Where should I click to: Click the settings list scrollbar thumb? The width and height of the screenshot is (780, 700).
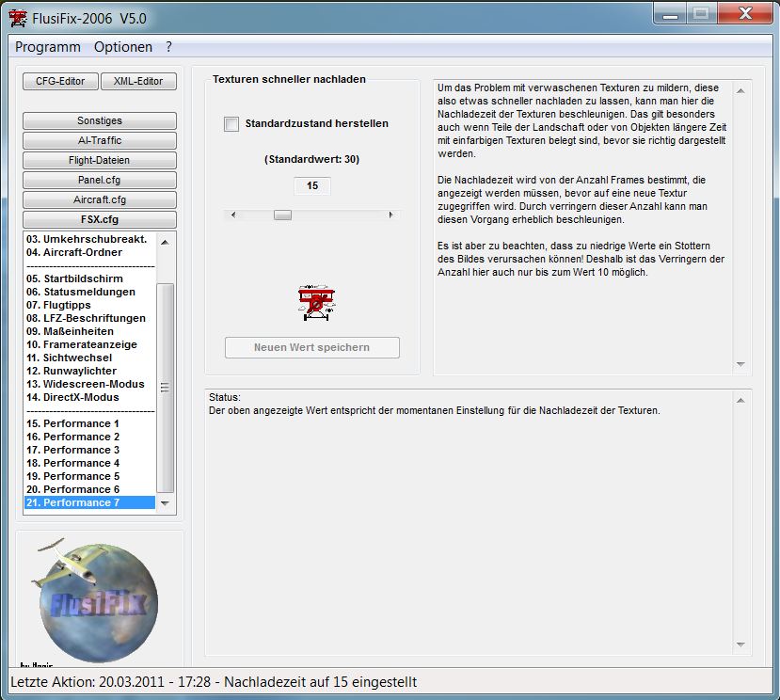[x=166, y=388]
